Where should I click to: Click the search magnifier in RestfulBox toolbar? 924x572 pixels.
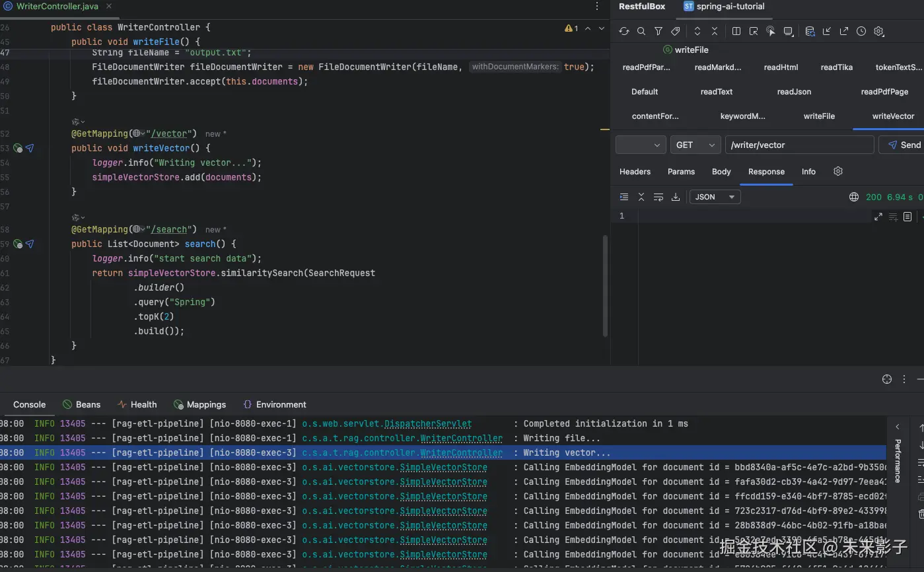point(641,31)
